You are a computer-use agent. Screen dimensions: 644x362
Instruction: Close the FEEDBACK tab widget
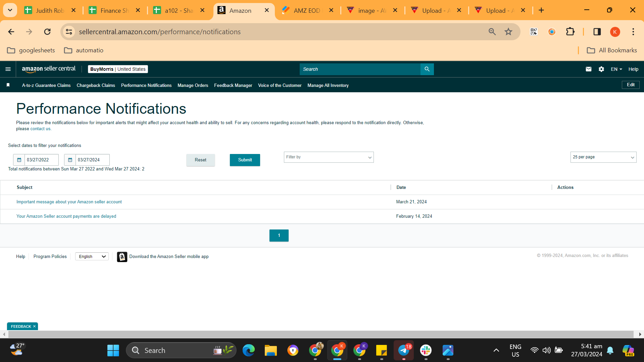[34, 326]
